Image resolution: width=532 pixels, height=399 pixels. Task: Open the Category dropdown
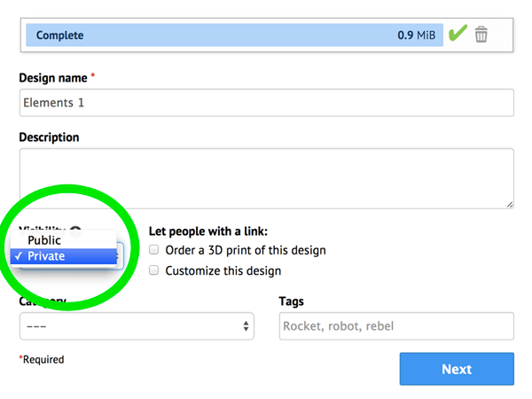[x=137, y=326]
